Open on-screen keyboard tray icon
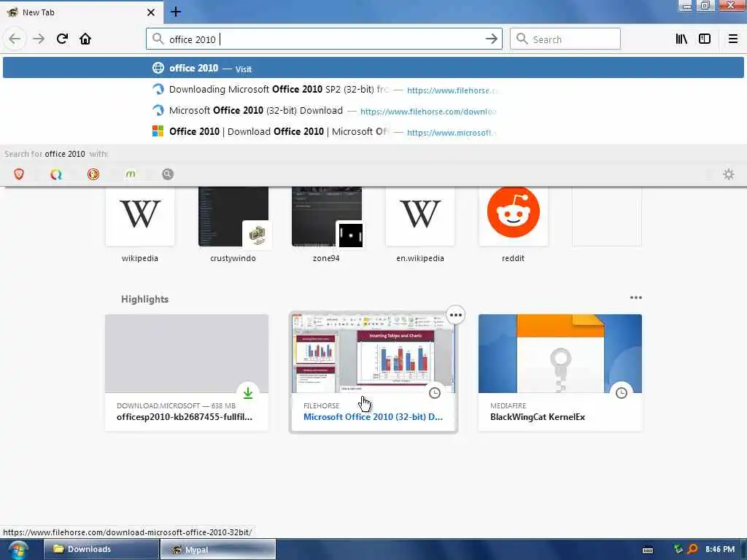Viewport: 747px width, 560px height. point(648,550)
